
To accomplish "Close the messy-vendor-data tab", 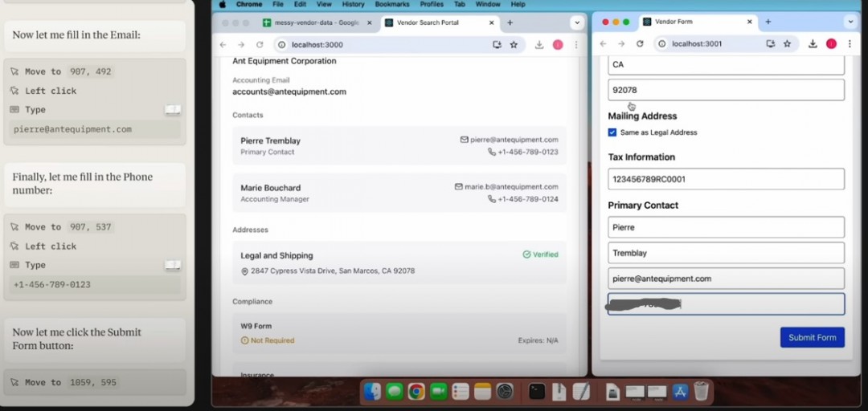I will pyautogui.click(x=369, y=22).
